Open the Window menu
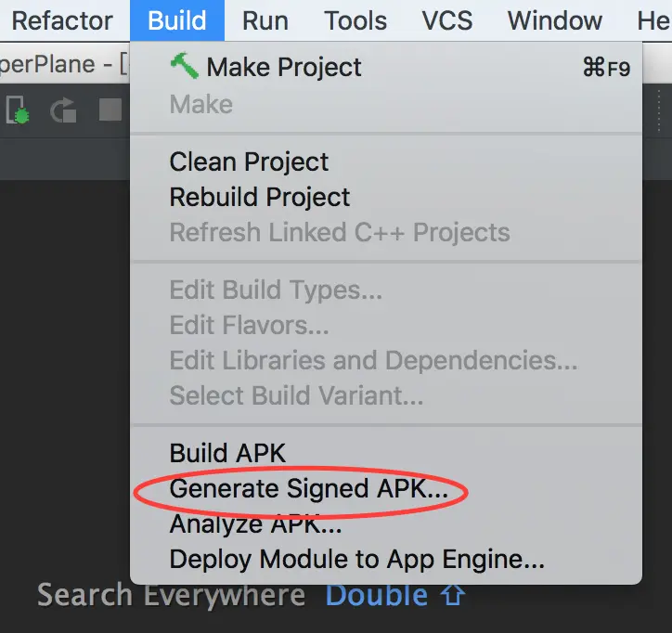This screenshot has width=672, height=633. click(554, 20)
